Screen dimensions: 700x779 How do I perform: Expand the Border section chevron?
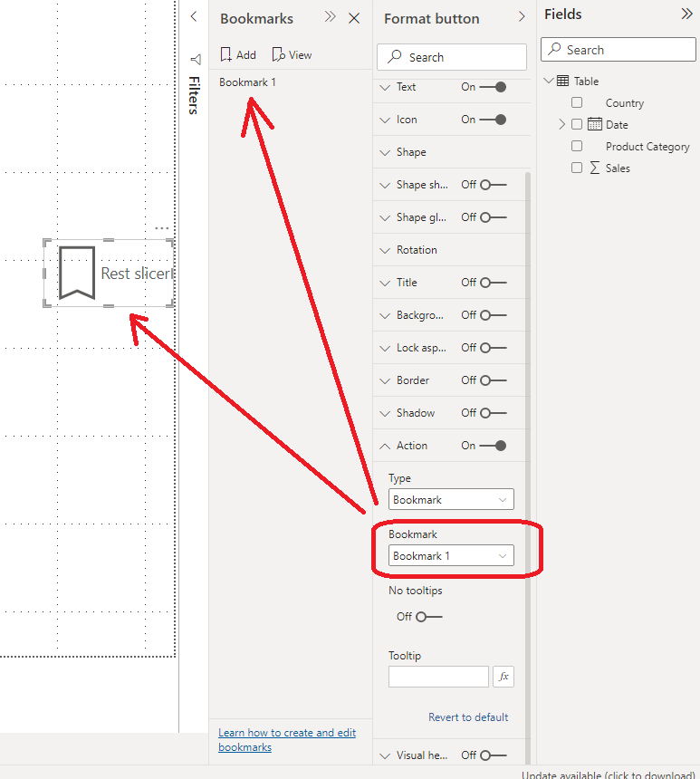click(x=385, y=381)
